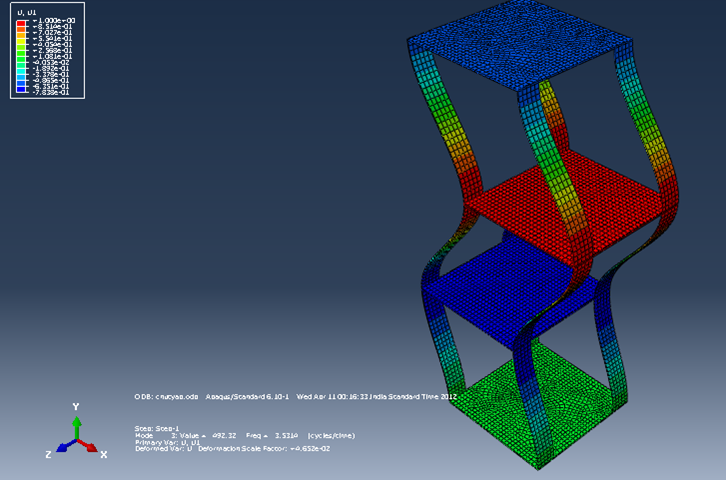Click the red X axis arrow of the triad

88,445
